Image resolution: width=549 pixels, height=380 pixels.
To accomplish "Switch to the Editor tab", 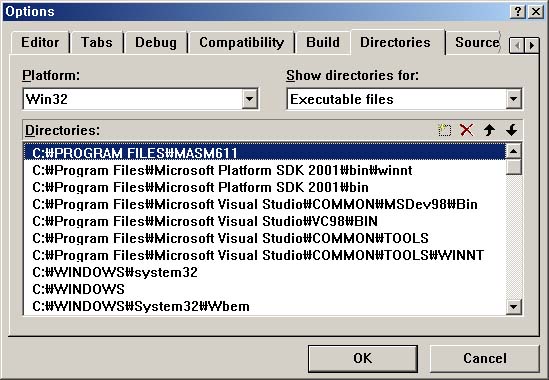I will click(40, 43).
